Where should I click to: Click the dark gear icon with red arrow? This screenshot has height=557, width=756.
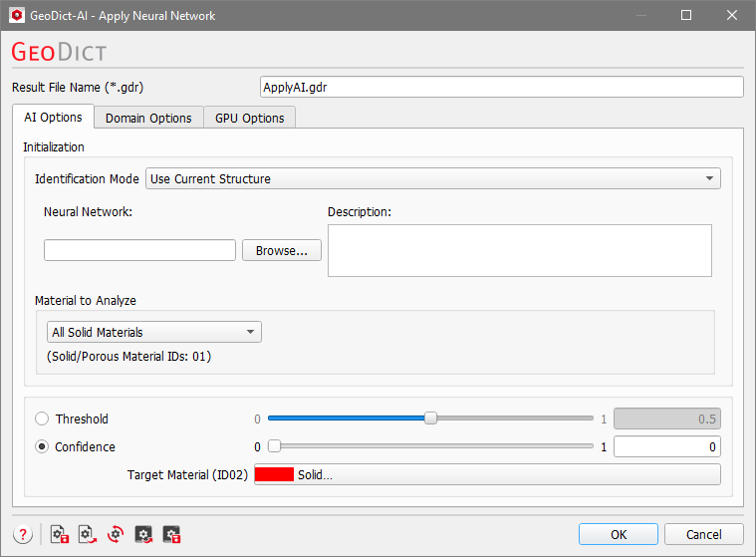[x=143, y=534]
